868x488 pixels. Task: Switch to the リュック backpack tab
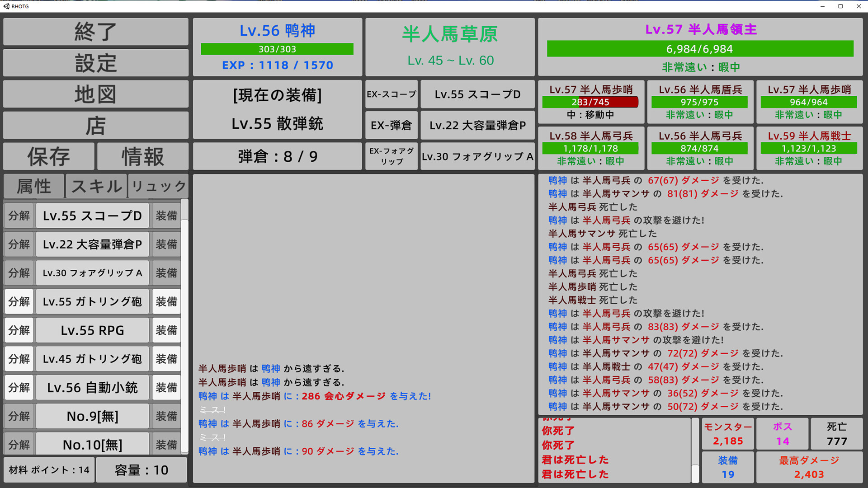pos(158,186)
